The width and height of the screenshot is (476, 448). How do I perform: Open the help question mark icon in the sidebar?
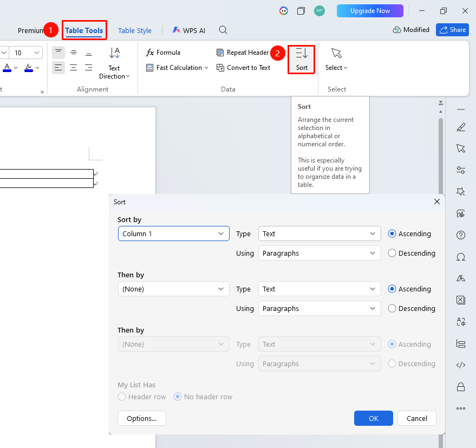tap(461, 235)
